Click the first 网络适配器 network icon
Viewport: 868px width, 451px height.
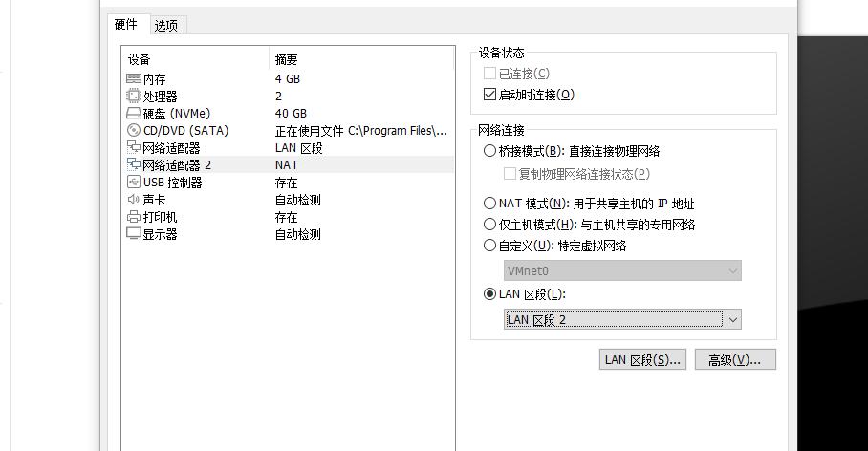(x=134, y=148)
